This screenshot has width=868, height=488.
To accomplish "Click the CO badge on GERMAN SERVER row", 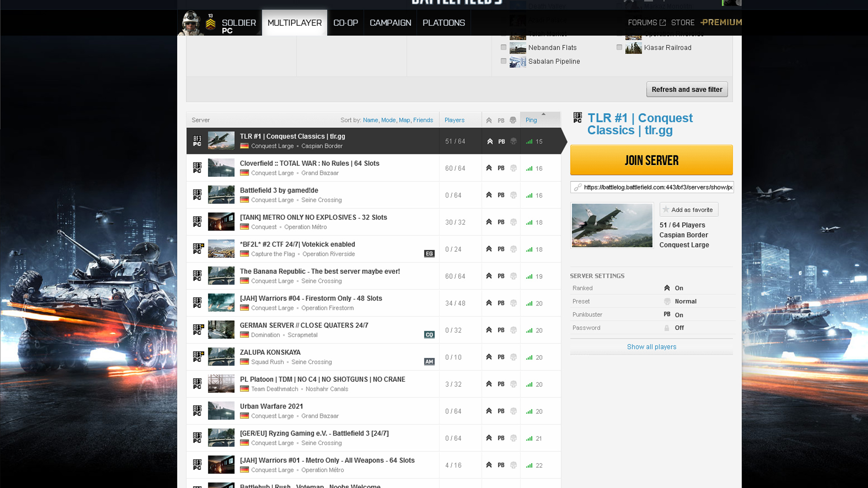I will pyautogui.click(x=429, y=335).
